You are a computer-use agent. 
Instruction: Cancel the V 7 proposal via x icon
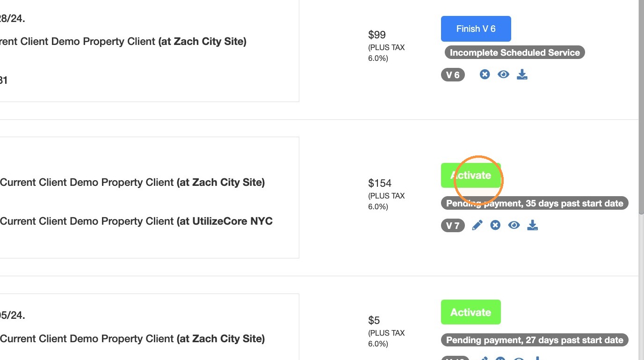point(495,226)
